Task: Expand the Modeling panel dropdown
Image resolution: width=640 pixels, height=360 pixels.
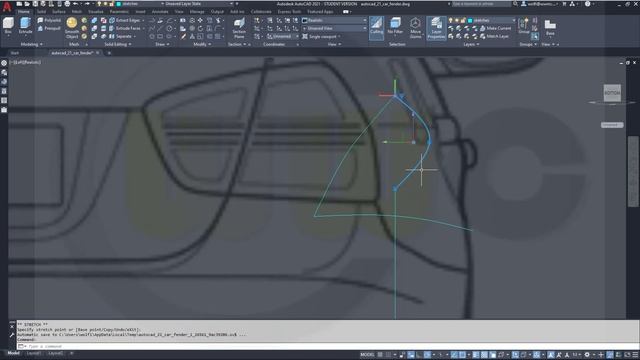Action: pos(32,44)
